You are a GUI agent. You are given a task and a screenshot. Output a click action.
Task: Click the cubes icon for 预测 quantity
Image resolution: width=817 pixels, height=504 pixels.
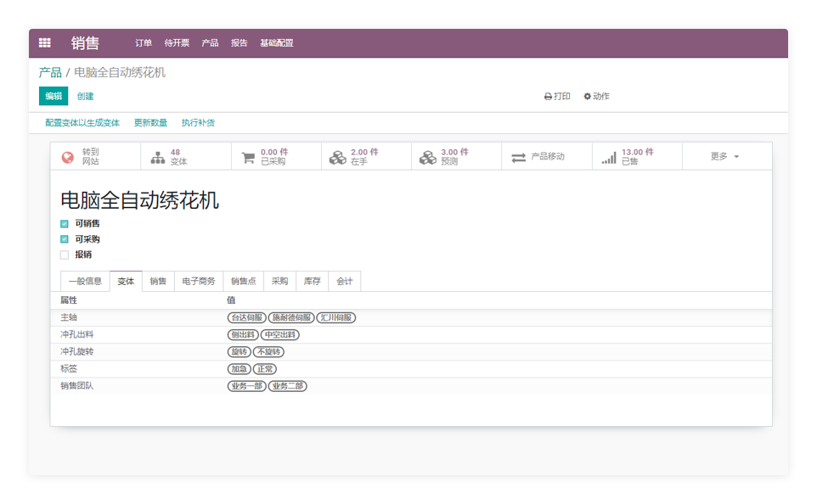click(428, 157)
